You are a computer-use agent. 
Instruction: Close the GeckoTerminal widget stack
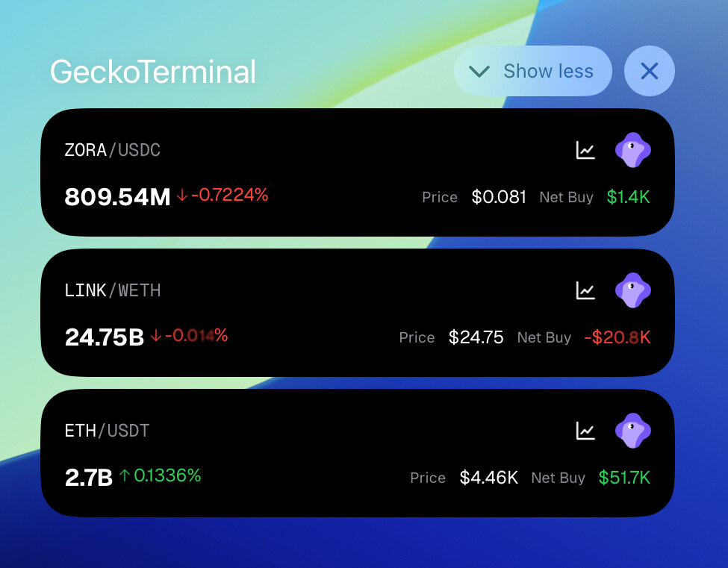coord(649,71)
